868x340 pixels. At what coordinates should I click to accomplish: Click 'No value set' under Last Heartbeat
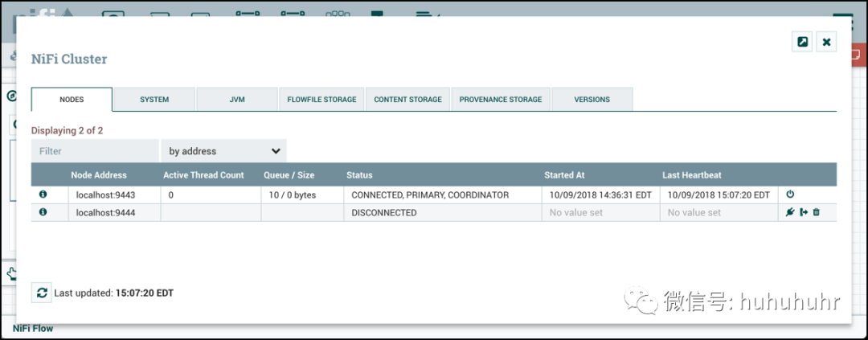pos(694,213)
